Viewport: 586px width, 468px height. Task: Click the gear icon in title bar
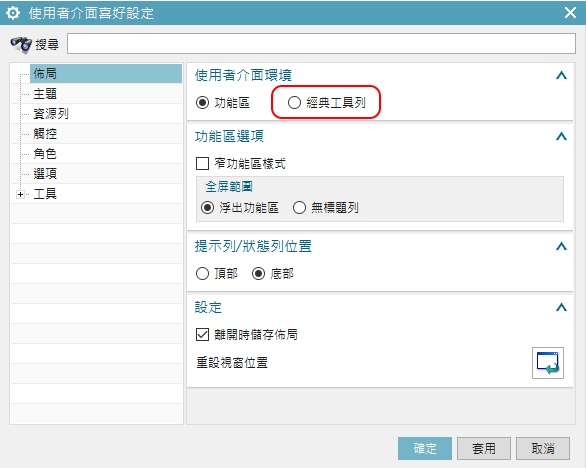13,13
